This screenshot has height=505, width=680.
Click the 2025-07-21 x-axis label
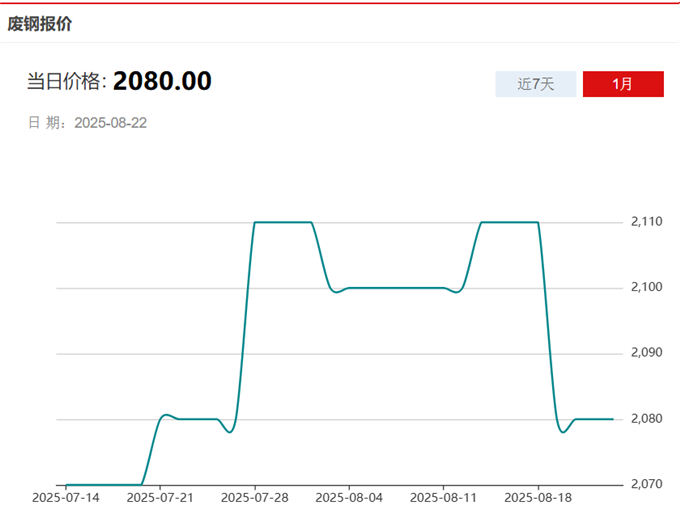[160, 496]
